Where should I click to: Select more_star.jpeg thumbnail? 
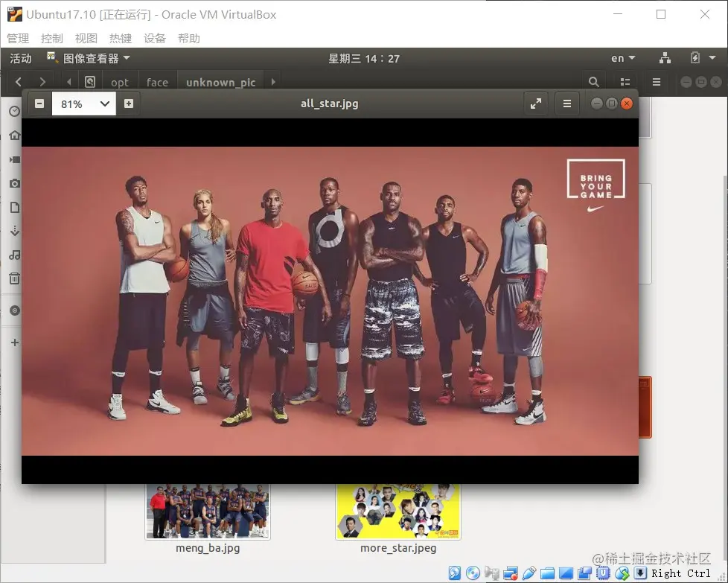(398, 511)
